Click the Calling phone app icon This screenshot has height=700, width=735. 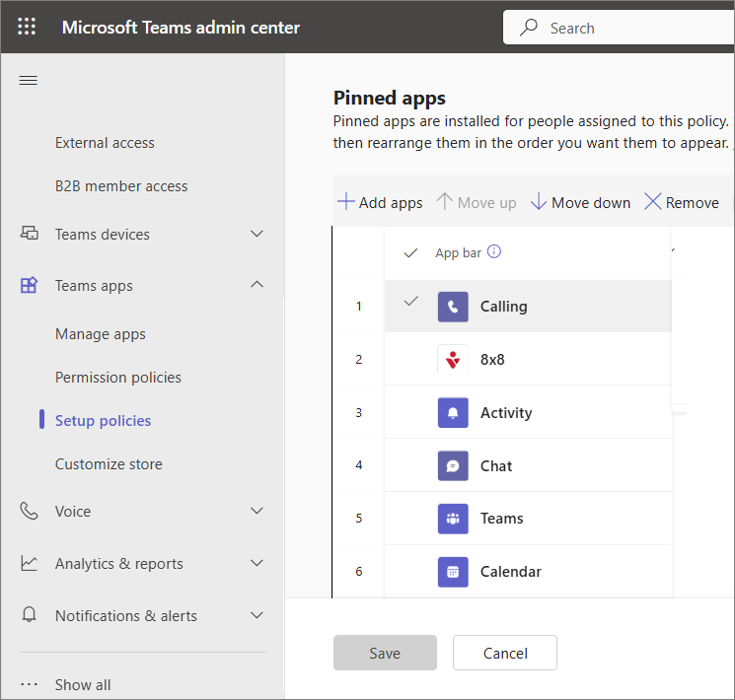tap(453, 307)
